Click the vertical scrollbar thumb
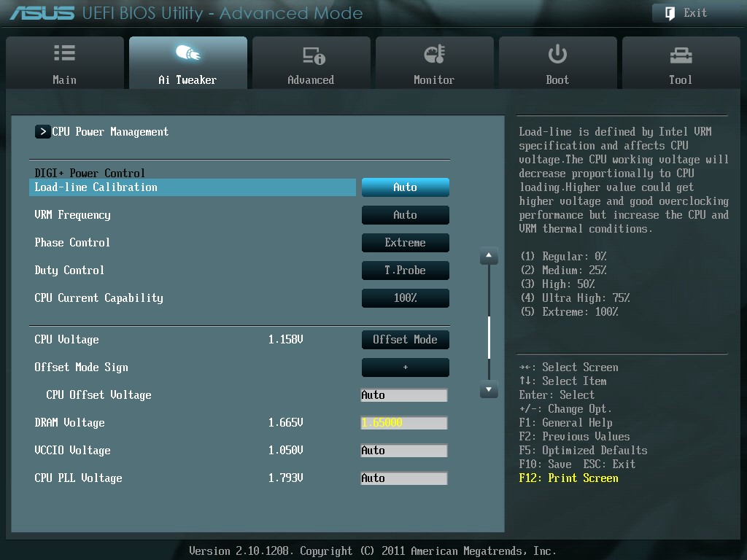Screen dimensions: 747x560 [x=489, y=337]
